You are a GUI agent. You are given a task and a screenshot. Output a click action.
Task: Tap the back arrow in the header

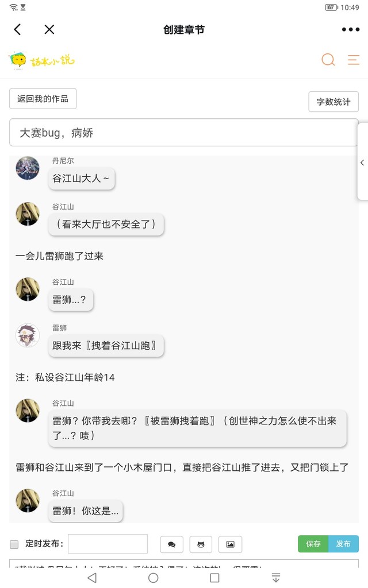[17, 29]
